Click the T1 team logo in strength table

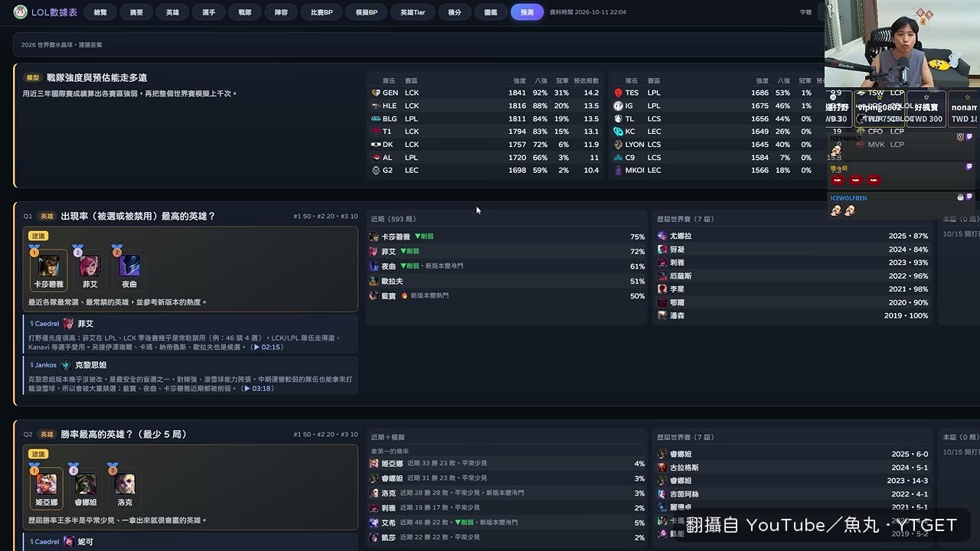pos(375,132)
